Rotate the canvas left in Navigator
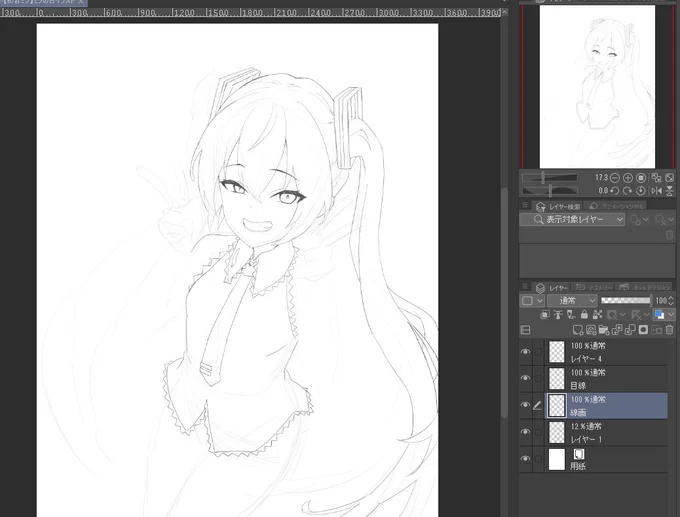The height and width of the screenshot is (517, 680). coord(615,191)
